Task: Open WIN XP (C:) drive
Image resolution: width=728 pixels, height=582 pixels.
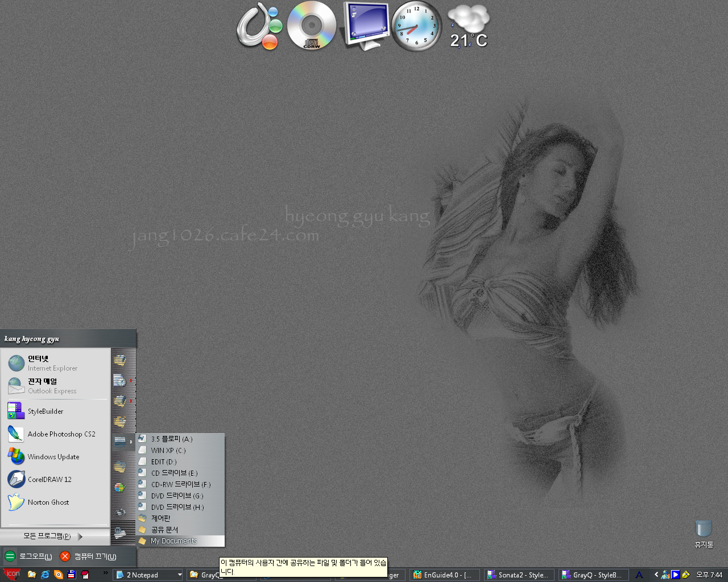Action: (x=181, y=450)
